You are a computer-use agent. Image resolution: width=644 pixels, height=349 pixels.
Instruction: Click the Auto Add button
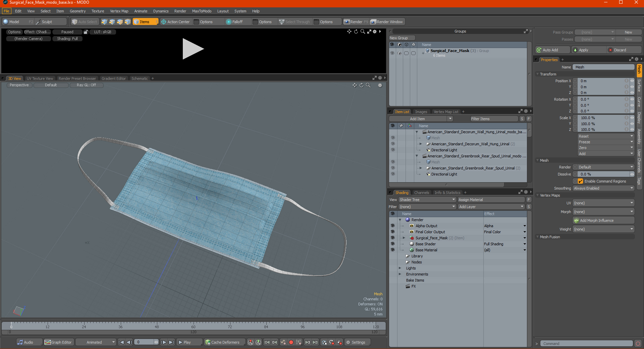553,50
